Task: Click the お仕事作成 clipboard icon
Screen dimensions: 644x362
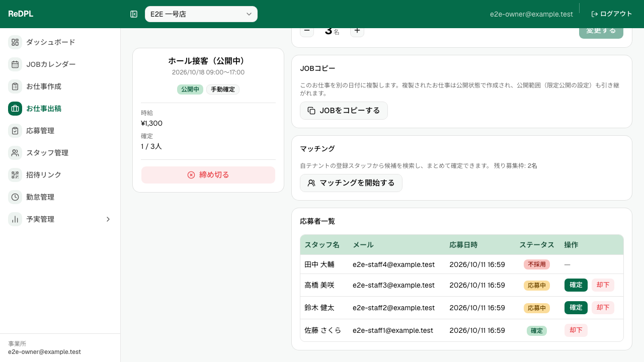Action: (15, 86)
